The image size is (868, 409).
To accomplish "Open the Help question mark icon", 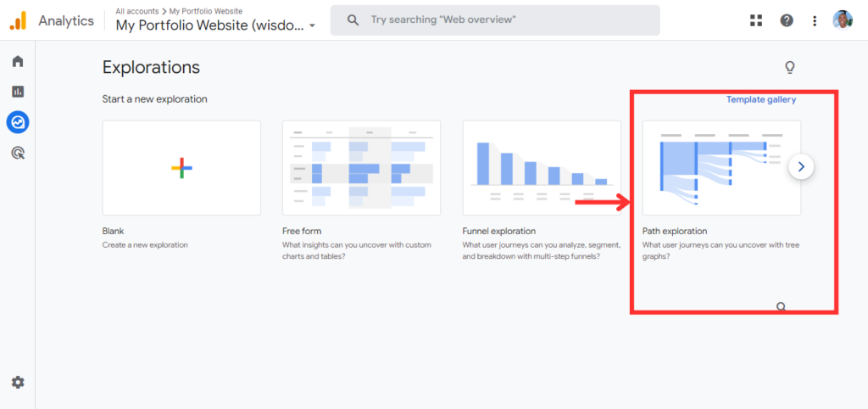I will (787, 20).
